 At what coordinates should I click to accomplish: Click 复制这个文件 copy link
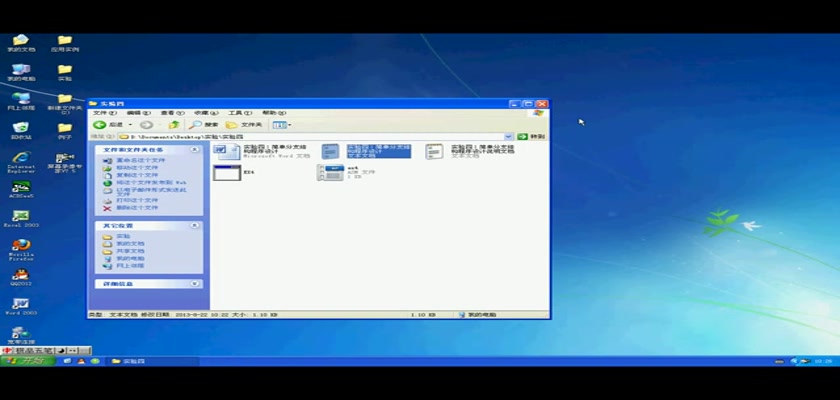(x=137, y=175)
